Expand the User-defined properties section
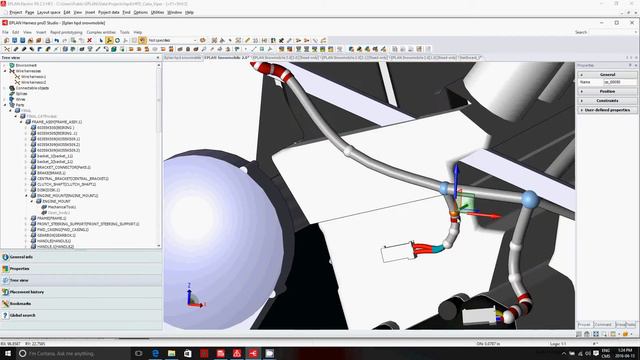 [582, 110]
